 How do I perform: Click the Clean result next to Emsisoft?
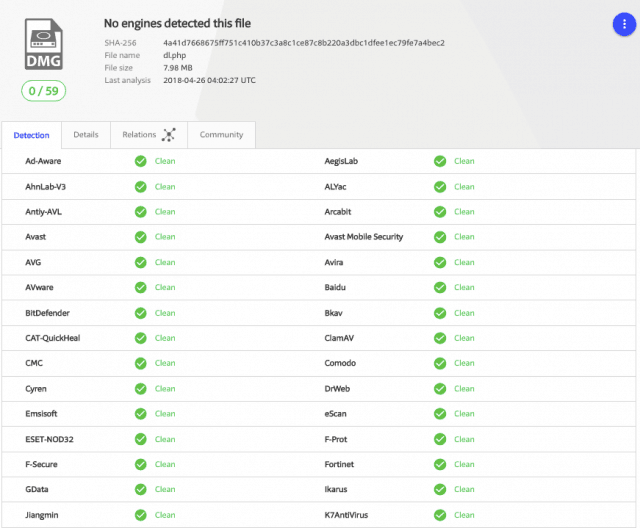pos(165,414)
